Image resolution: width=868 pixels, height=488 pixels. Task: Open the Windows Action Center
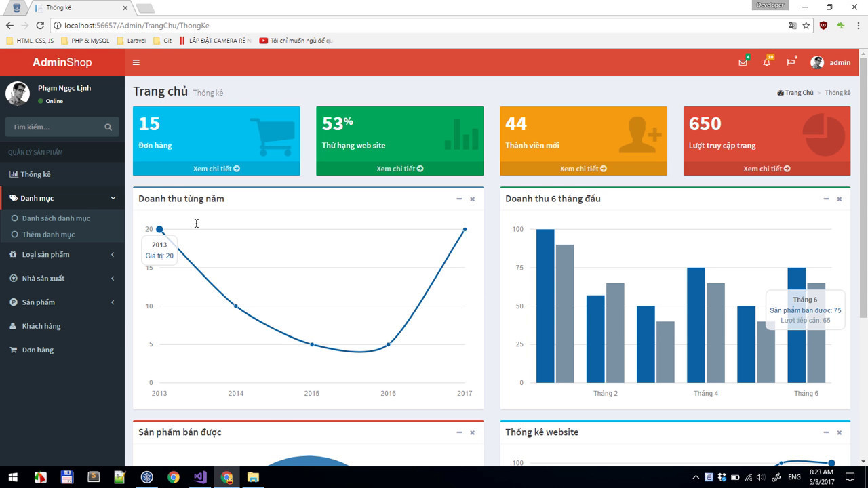pyautogui.click(x=850, y=477)
